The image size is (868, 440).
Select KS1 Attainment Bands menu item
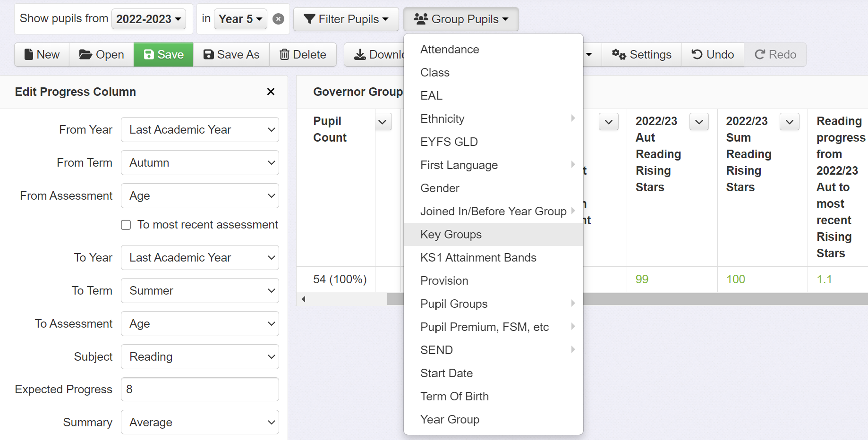[494, 258]
